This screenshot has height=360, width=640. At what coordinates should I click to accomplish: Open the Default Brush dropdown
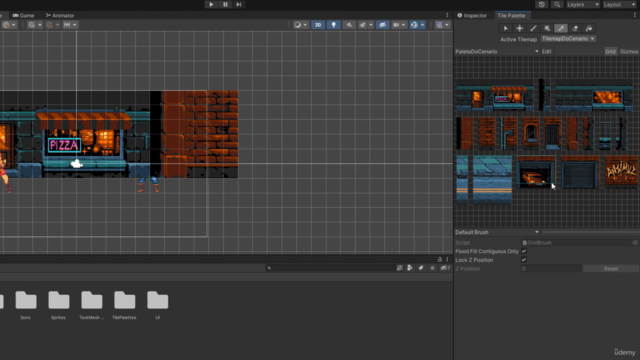click(x=497, y=232)
